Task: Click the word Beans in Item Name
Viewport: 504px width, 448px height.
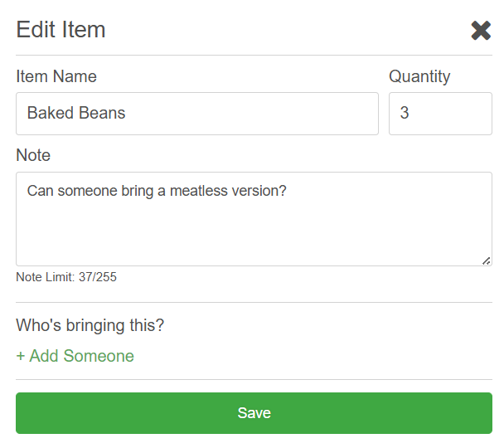Action: (103, 113)
